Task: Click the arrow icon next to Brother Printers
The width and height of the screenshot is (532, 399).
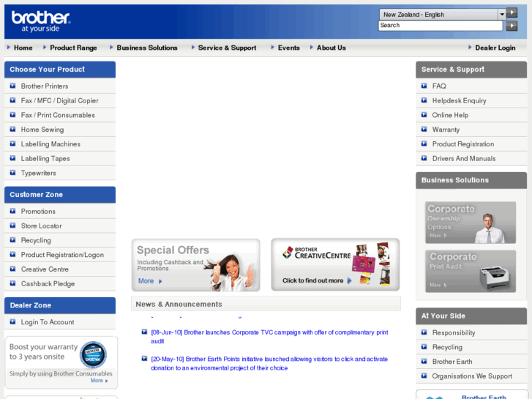Action: (12, 86)
